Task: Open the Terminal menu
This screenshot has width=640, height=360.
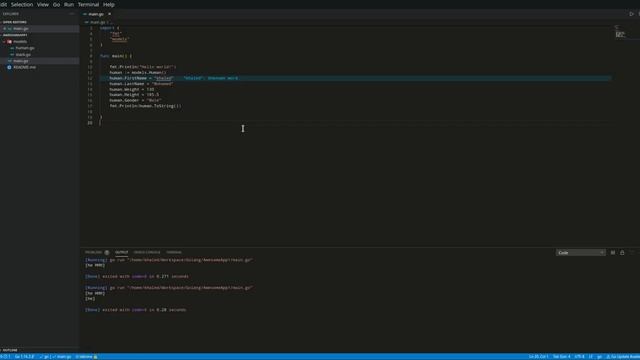Action: (88, 4)
